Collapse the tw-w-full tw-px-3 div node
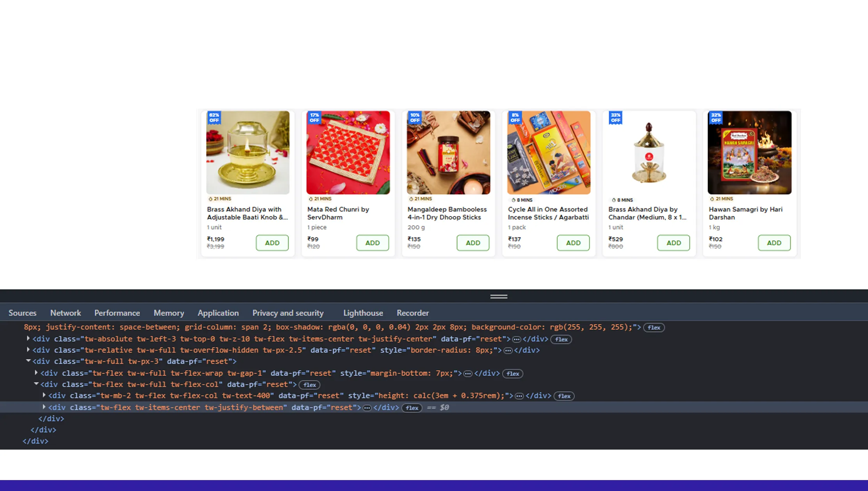Screen dimensions: 868x491 point(28,361)
